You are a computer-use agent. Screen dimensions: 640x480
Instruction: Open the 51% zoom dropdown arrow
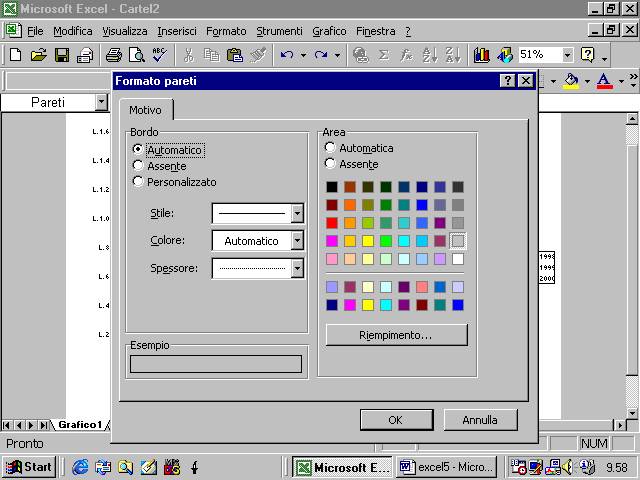coord(567,55)
